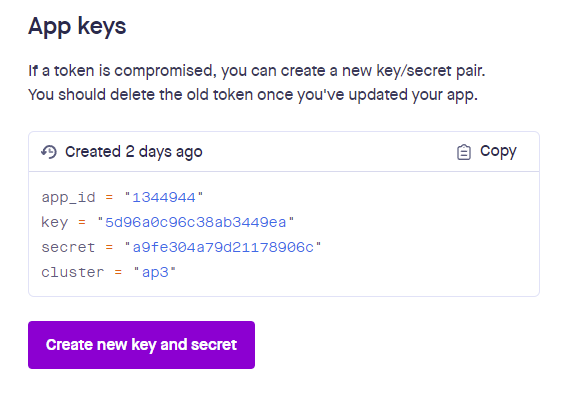Image resolution: width=569 pixels, height=400 pixels.
Task: Click the app_id value 1344944
Action: [x=164, y=197]
